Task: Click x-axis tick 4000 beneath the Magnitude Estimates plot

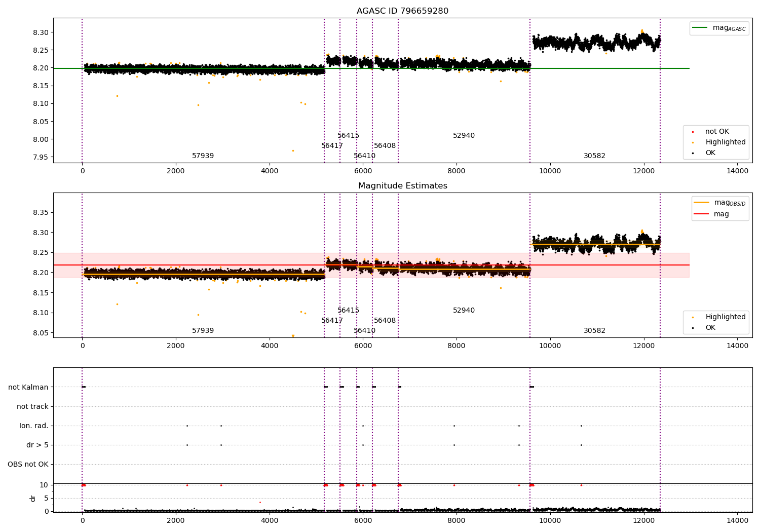Action: point(270,346)
